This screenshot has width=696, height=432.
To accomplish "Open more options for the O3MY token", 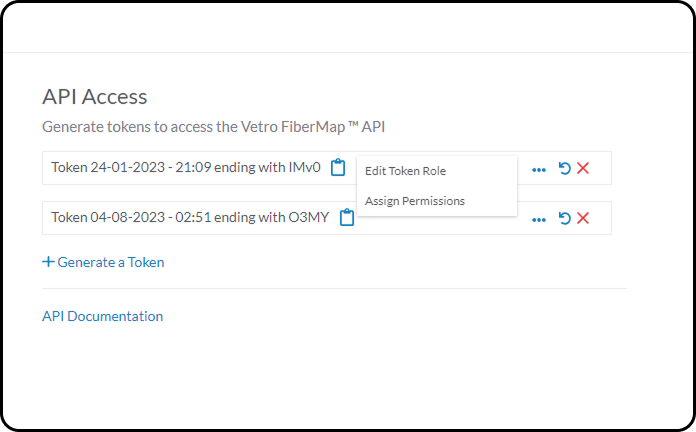I will click(539, 220).
